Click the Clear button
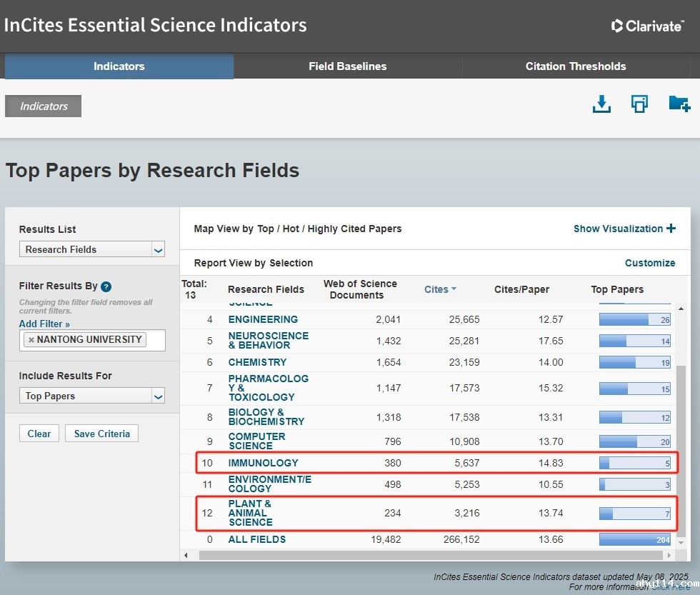 point(39,434)
